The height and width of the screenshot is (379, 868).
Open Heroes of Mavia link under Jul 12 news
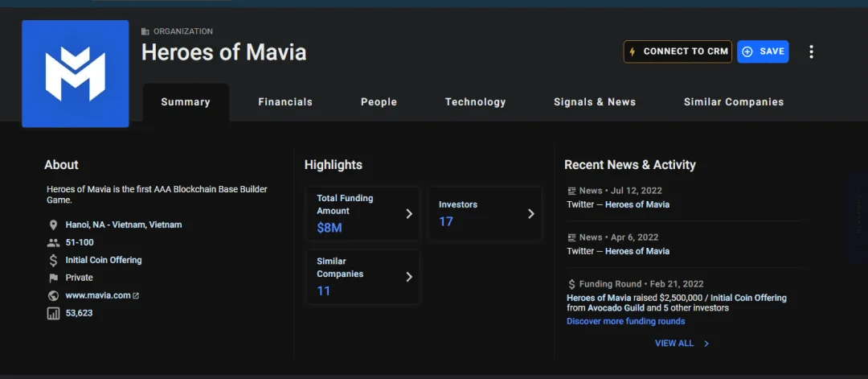[637, 204]
